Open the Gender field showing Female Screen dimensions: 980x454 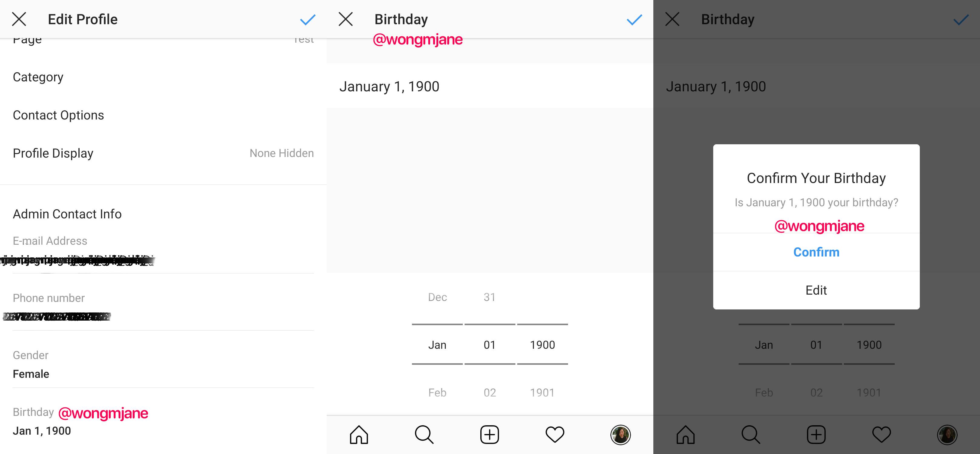tap(31, 374)
